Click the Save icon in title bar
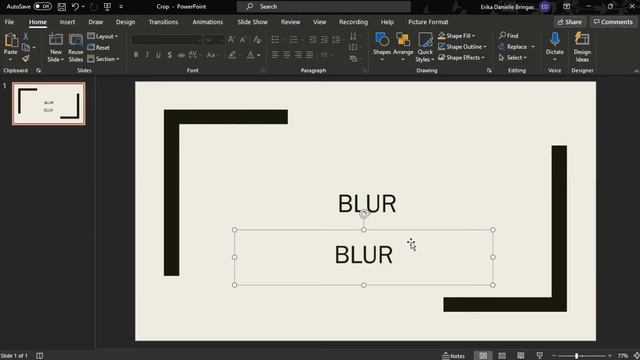This screenshot has height=360, width=640. (x=61, y=7)
